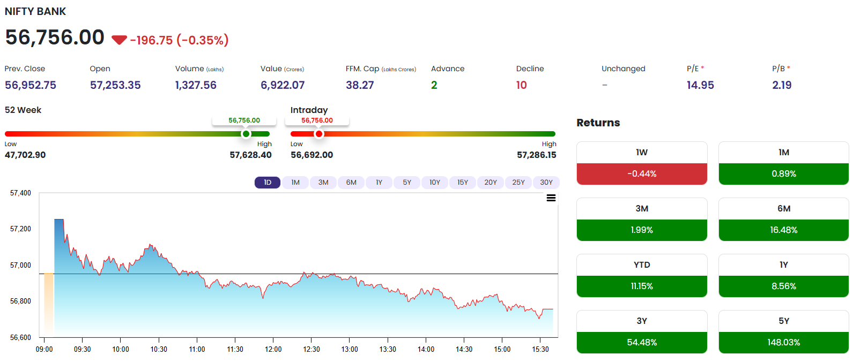Click the 57,400 y-axis label
Screen dimensions: 868x363
click(x=20, y=193)
